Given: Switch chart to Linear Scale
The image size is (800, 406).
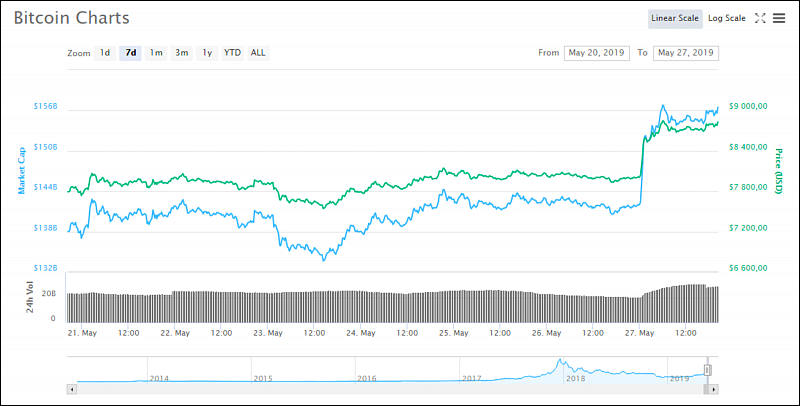Looking at the screenshot, I should point(675,18).
